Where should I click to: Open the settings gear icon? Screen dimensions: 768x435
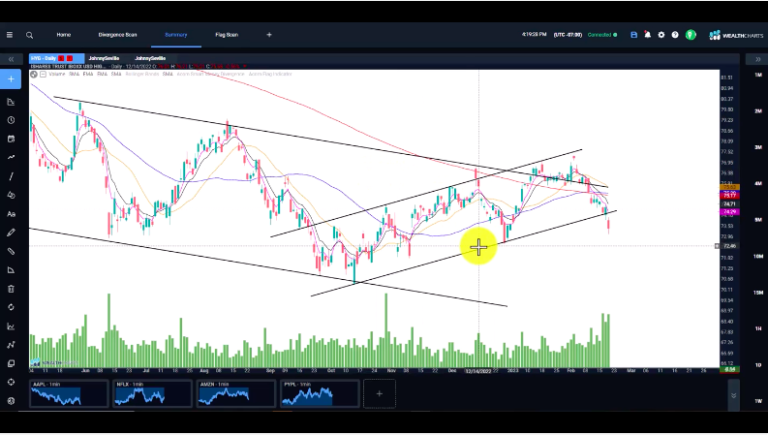coord(661,35)
